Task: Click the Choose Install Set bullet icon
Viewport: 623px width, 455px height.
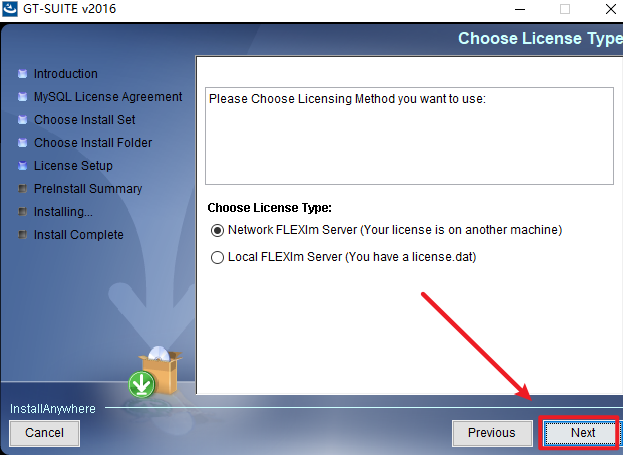Action: [23, 120]
